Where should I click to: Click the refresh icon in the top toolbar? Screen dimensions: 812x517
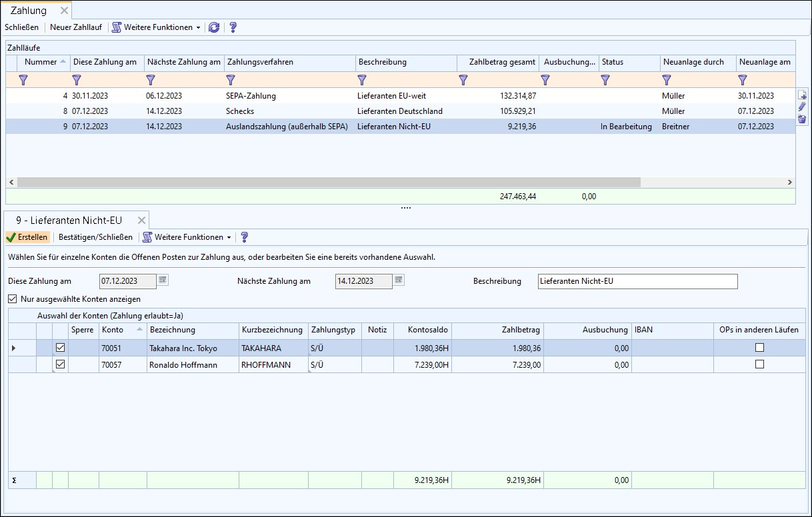(x=214, y=27)
